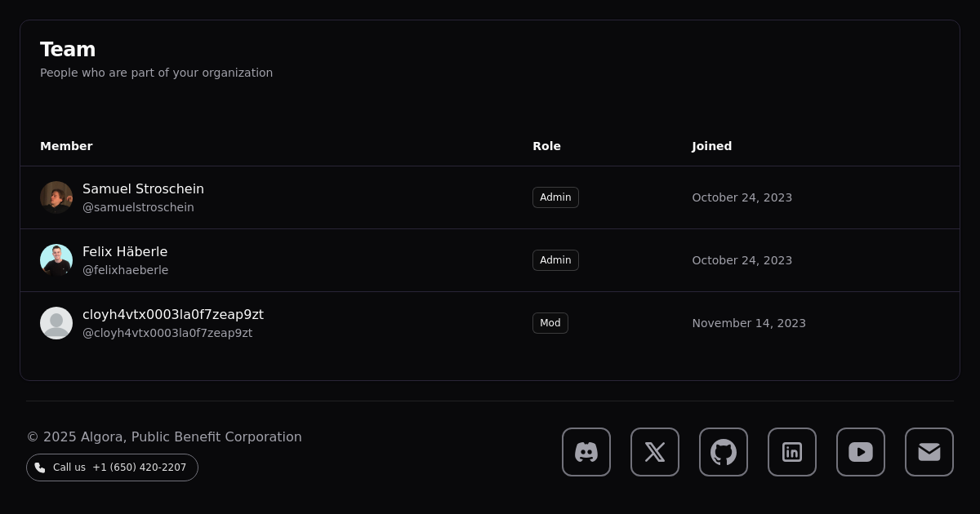Click the default avatar of cloyh4vtx0003la0f7zeap9zt
980x514 pixels.
(56, 323)
